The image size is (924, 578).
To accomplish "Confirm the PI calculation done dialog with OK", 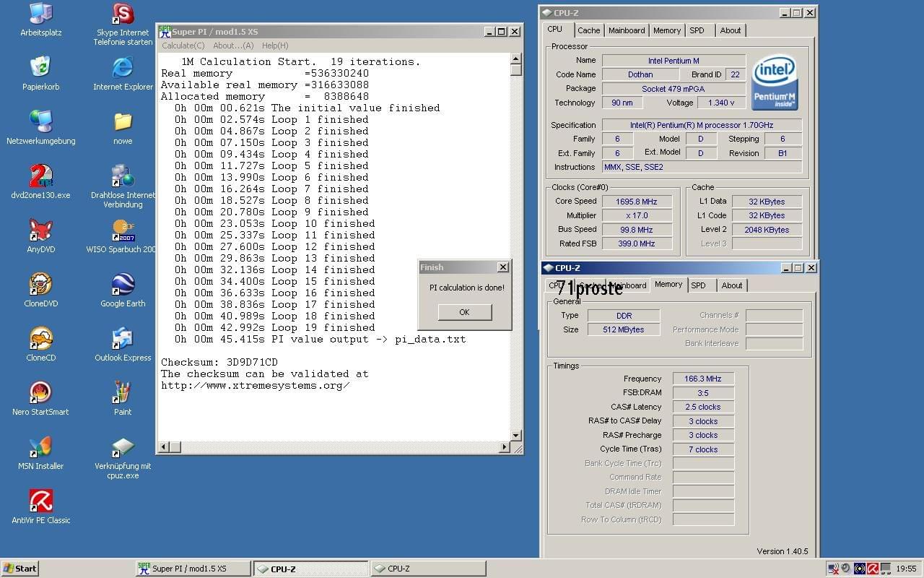I will click(x=464, y=312).
